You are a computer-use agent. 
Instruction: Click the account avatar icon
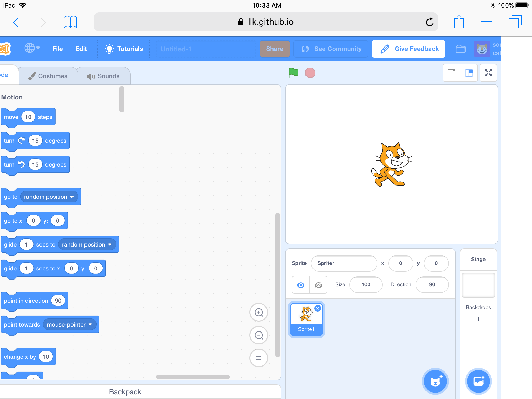click(x=482, y=49)
